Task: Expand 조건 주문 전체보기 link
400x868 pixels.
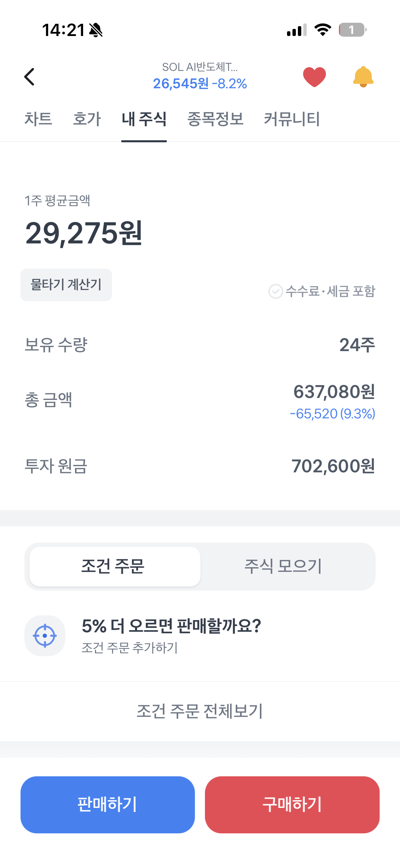Action: pos(200,711)
